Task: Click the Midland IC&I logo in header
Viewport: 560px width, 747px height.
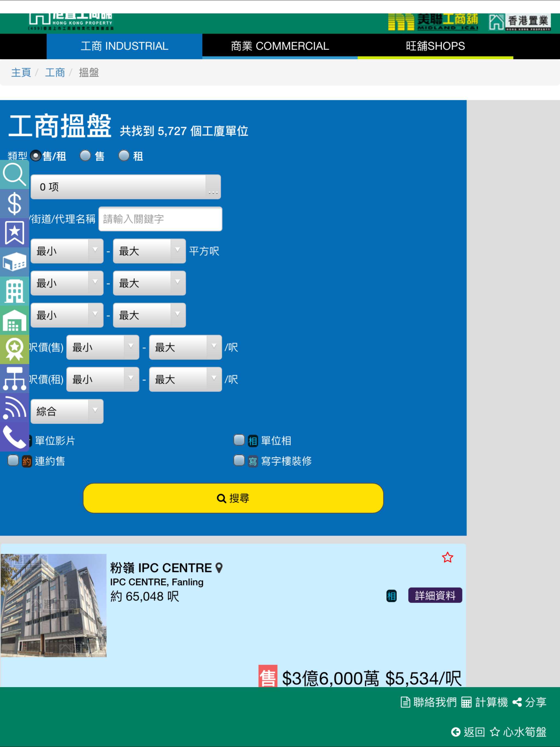Action: [x=433, y=22]
